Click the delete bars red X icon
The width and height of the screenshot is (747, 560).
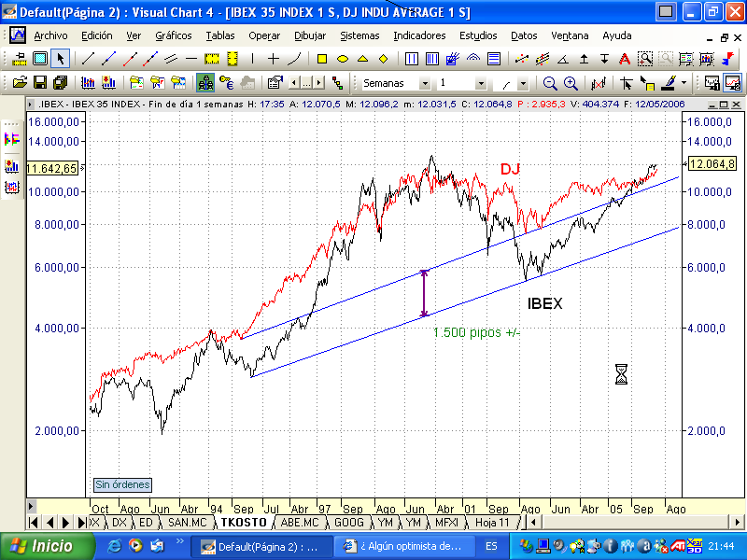tap(599, 83)
